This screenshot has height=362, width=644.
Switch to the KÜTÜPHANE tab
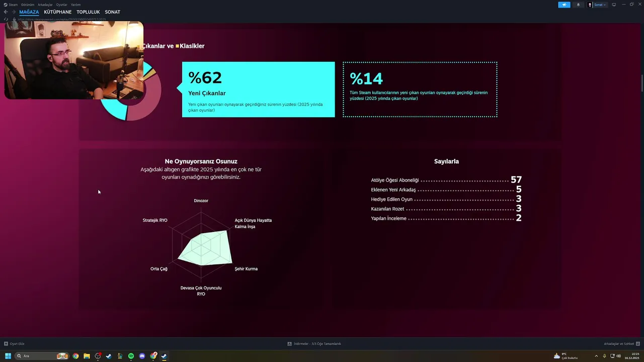pos(58,12)
